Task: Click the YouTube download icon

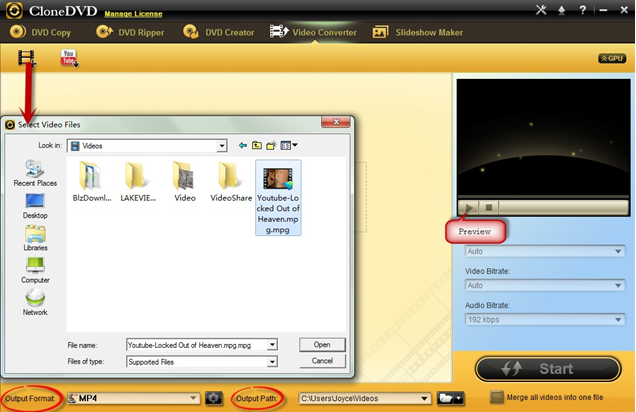Action: (x=69, y=58)
